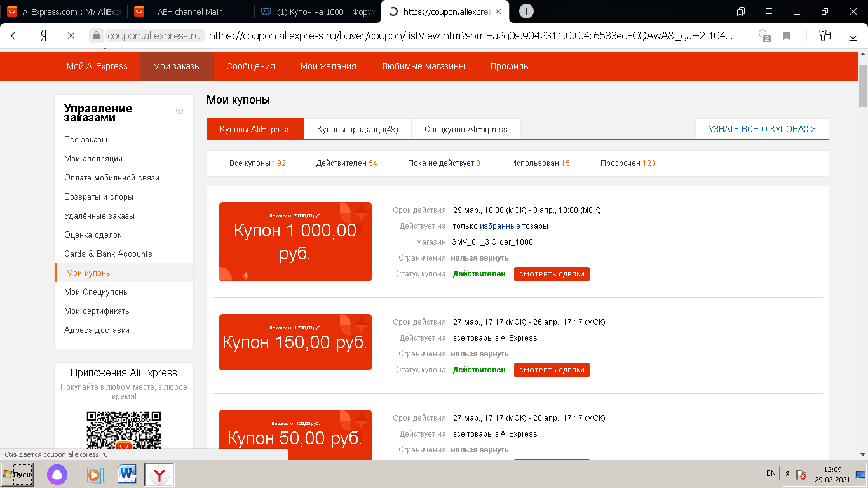Click the security alert tray icon
This screenshot has height=488, width=868.
[x=801, y=475]
